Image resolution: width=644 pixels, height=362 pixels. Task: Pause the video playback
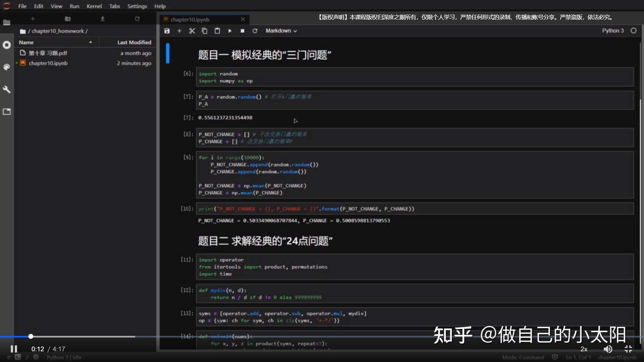click(x=14, y=349)
